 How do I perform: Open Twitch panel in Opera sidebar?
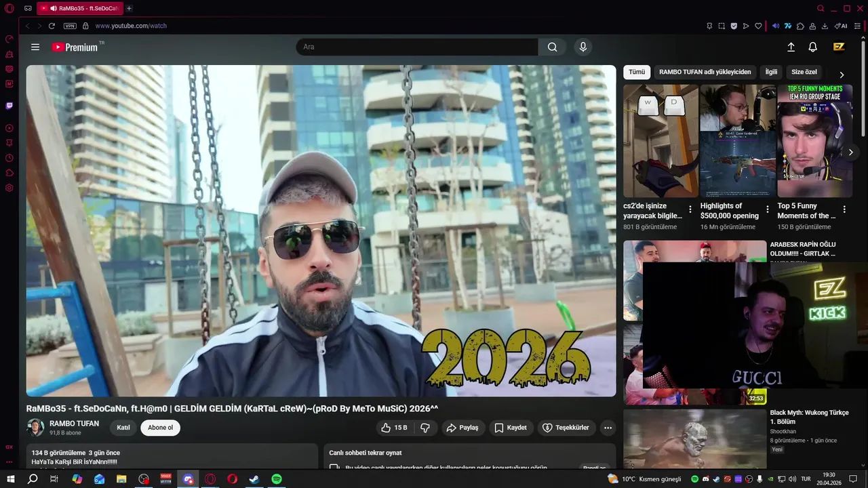pos(9,106)
